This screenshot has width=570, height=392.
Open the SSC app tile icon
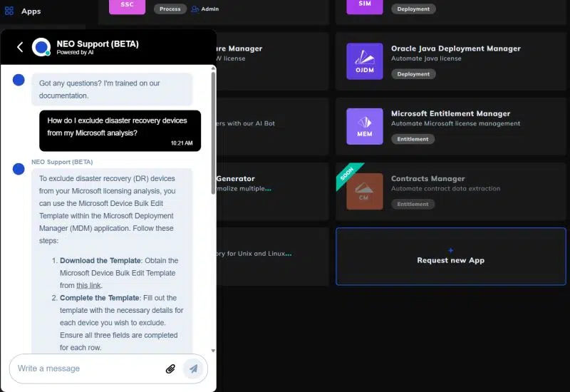click(x=128, y=6)
